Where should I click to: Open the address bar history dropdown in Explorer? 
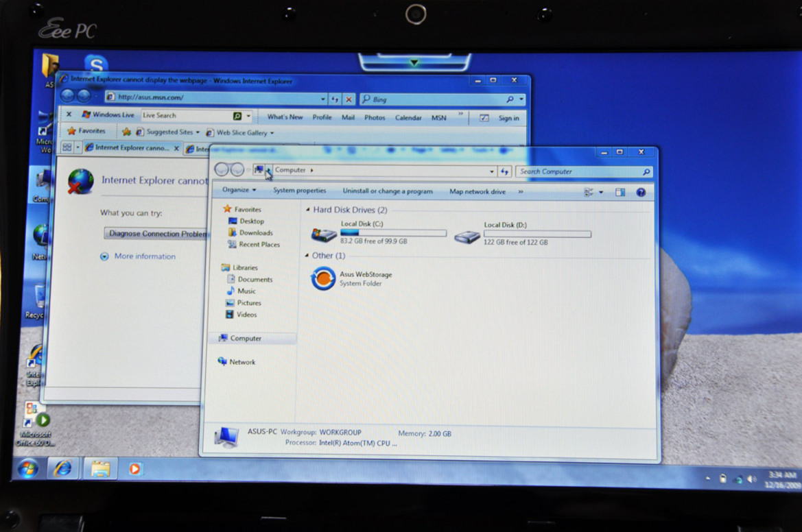(x=491, y=171)
